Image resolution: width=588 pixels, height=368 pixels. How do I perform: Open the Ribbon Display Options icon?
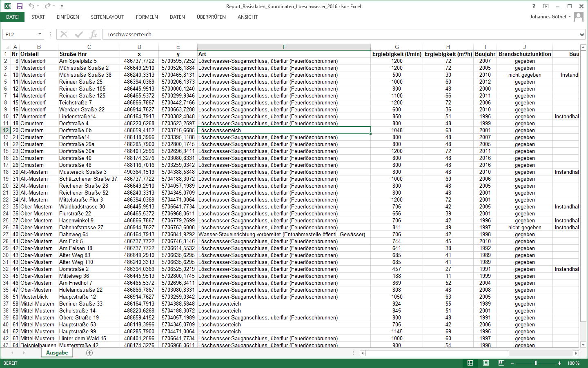point(546,6)
